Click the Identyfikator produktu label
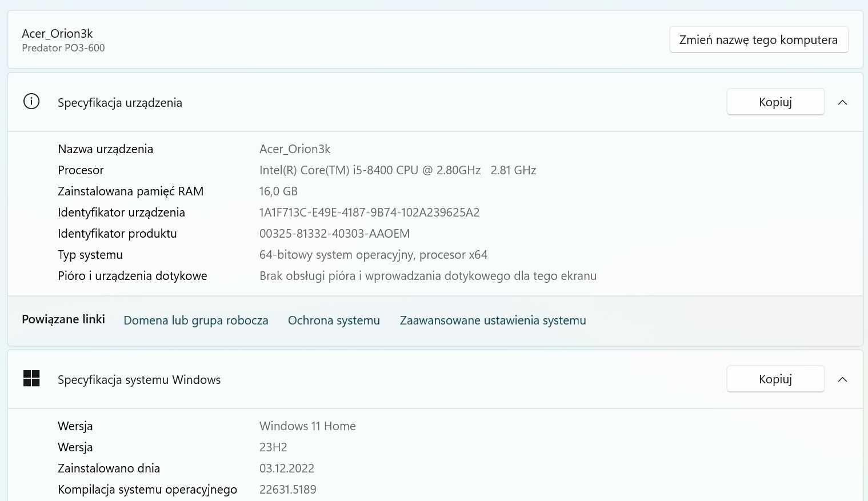The image size is (868, 501). click(x=117, y=234)
